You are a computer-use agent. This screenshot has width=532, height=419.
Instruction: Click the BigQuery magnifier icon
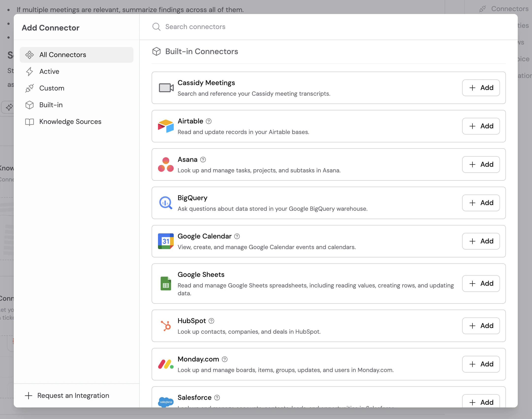[166, 203]
